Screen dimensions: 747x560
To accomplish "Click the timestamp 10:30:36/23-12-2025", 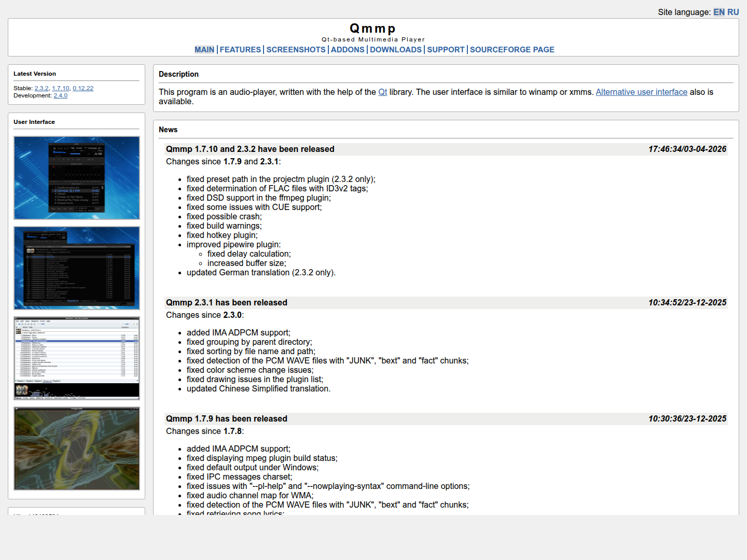I will (x=687, y=419).
